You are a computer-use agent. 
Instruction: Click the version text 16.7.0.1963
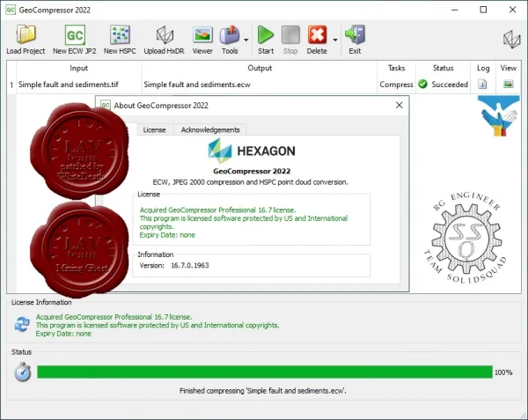(x=190, y=265)
